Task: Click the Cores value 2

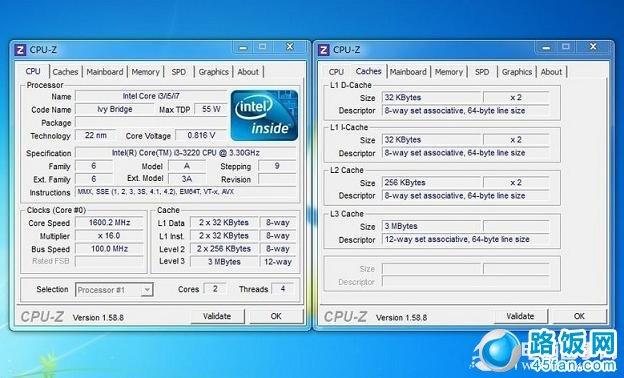Action: (x=215, y=289)
